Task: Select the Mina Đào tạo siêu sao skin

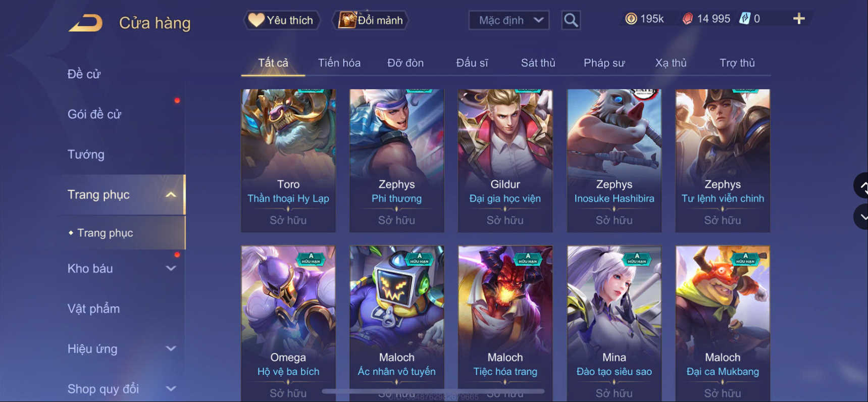Action: point(614,323)
